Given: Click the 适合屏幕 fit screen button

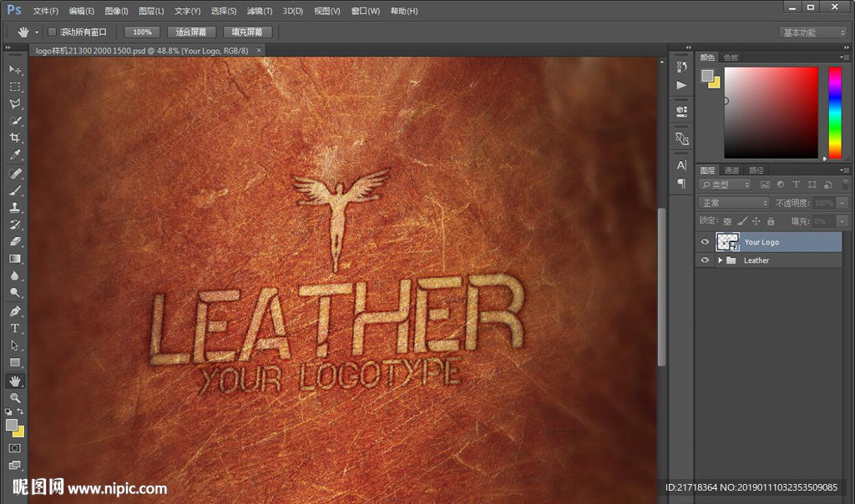Looking at the screenshot, I should 191,33.
